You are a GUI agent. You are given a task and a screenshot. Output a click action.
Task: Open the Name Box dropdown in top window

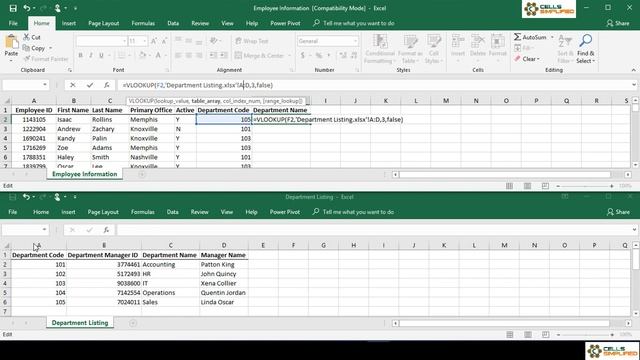(x=44, y=85)
